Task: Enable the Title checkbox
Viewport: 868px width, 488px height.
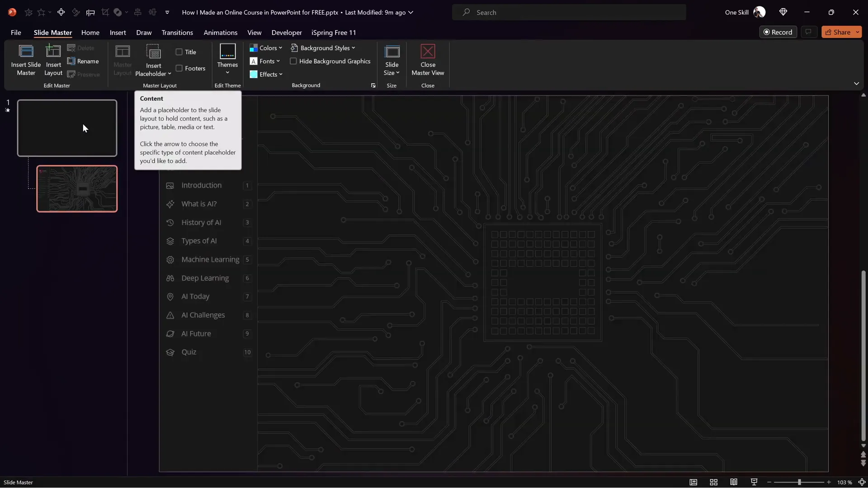Action: click(x=179, y=52)
